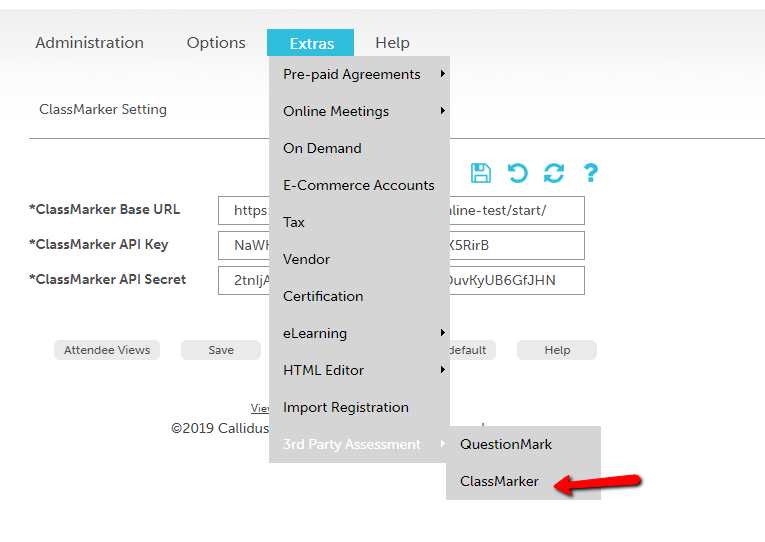The width and height of the screenshot is (765, 542).
Task: Click the Save button
Action: pyautogui.click(x=221, y=350)
